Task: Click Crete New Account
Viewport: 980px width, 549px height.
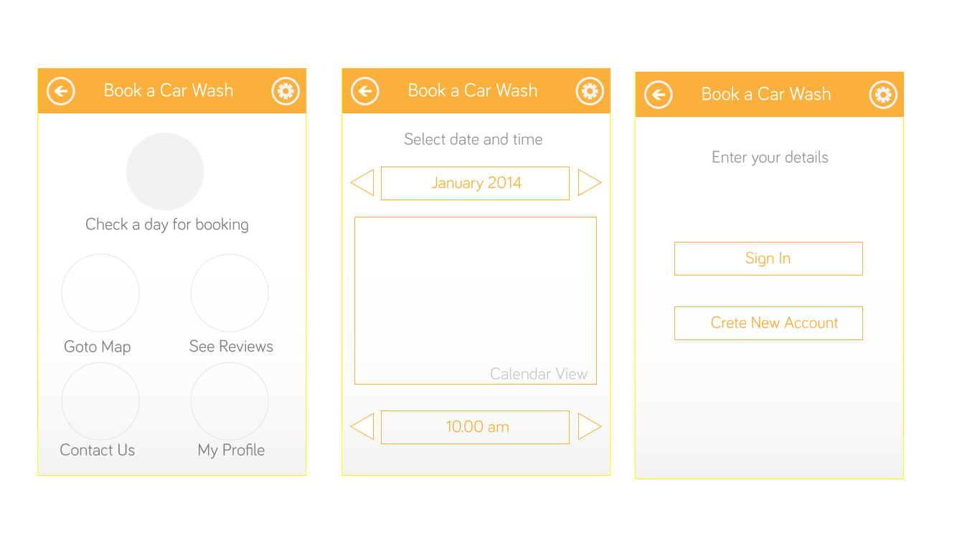Action: [768, 323]
